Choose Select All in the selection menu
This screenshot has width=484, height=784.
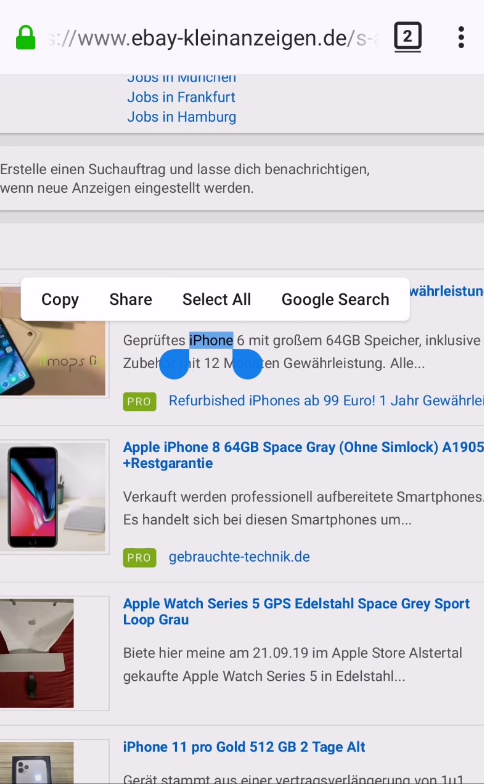[216, 300]
